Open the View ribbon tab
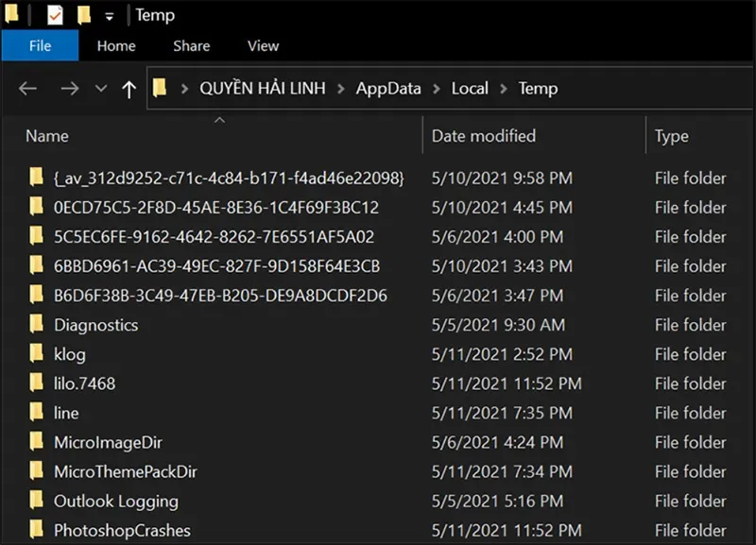 coord(263,45)
